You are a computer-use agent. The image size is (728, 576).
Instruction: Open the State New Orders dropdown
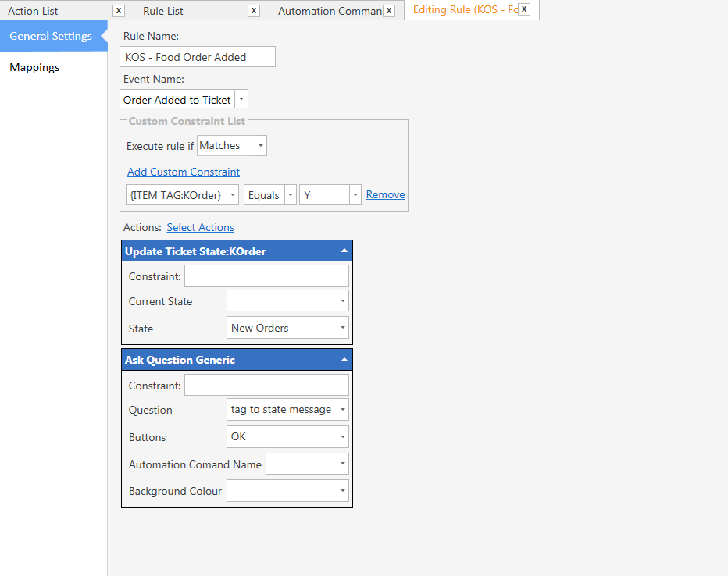coord(342,328)
